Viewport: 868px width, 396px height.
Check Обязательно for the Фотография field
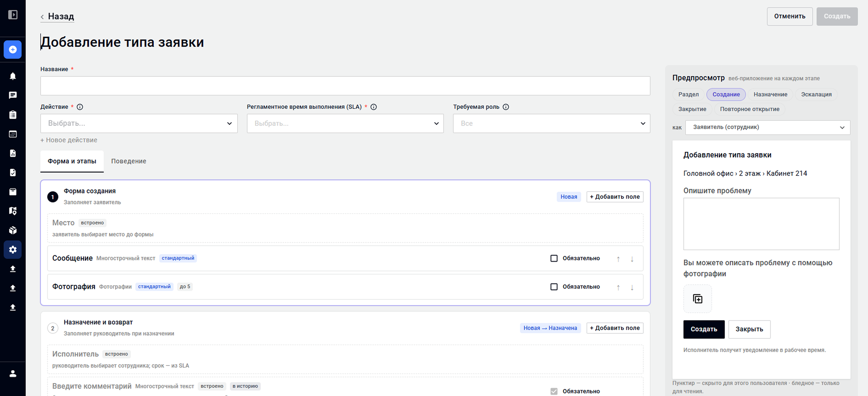[554, 287]
